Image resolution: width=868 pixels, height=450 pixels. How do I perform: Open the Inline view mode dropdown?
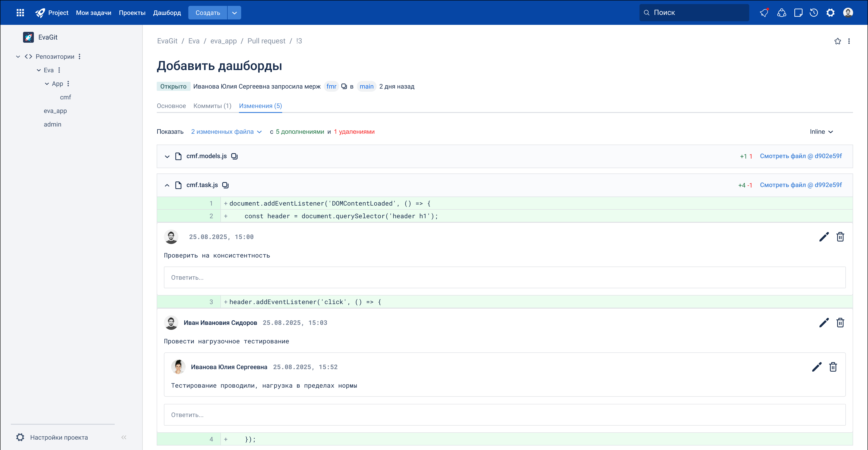[821, 132]
